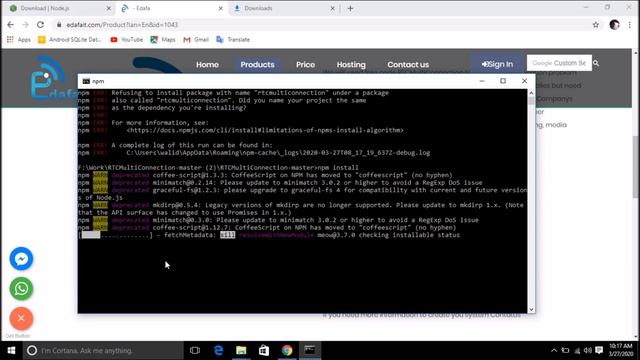The width and height of the screenshot is (640, 360).
Task: Open the Contact us menu item
Action: point(408,64)
